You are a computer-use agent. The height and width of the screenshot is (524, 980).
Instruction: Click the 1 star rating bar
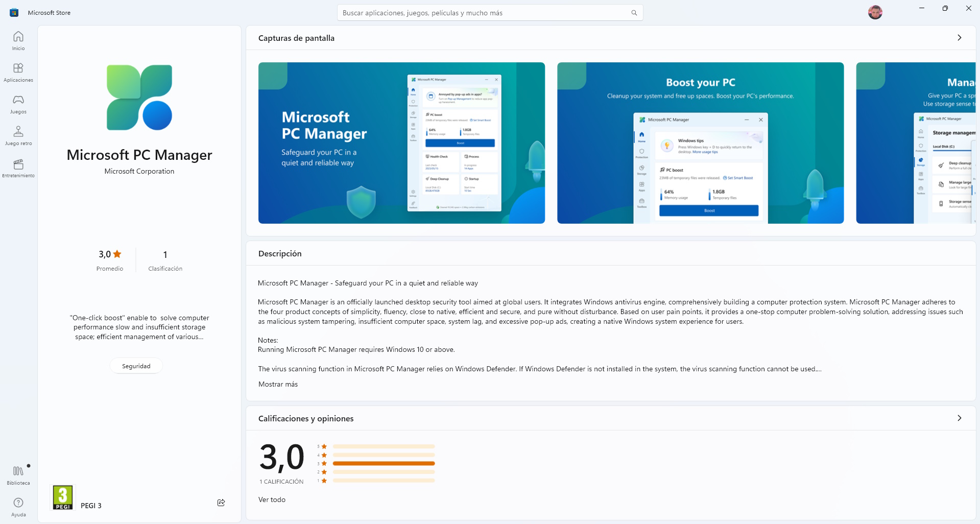(384, 481)
